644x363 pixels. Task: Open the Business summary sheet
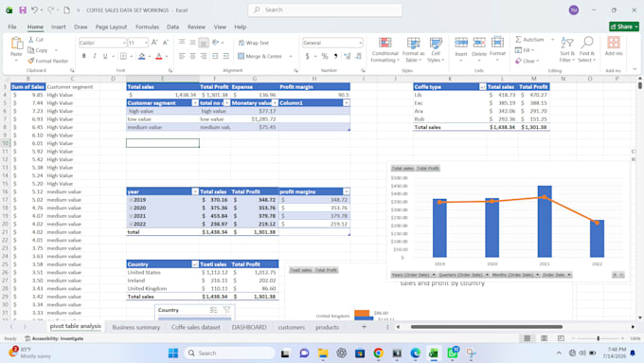pyautogui.click(x=136, y=327)
